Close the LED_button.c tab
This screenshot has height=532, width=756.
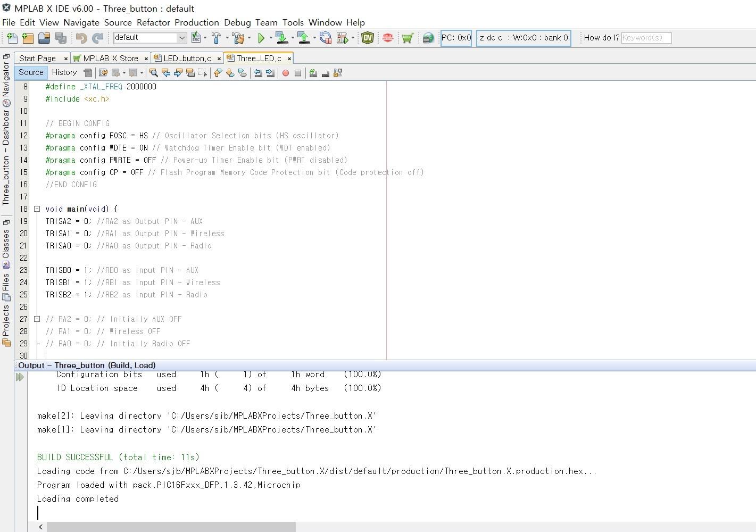click(219, 59)
